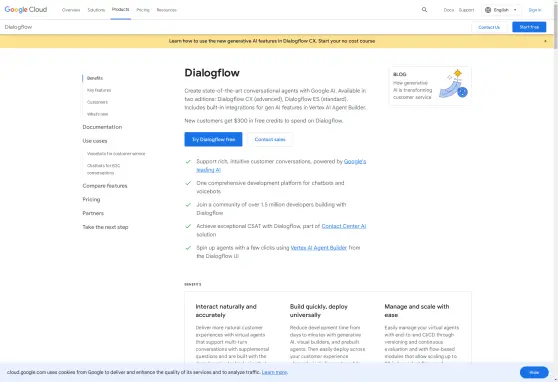Jump to Customers in sidebar
This screenshot has width=558, height=382.
[97, 102]
